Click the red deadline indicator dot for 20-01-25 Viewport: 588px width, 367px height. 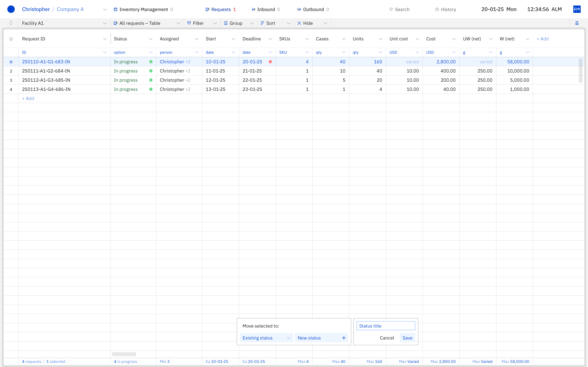(x=270, y=62)
